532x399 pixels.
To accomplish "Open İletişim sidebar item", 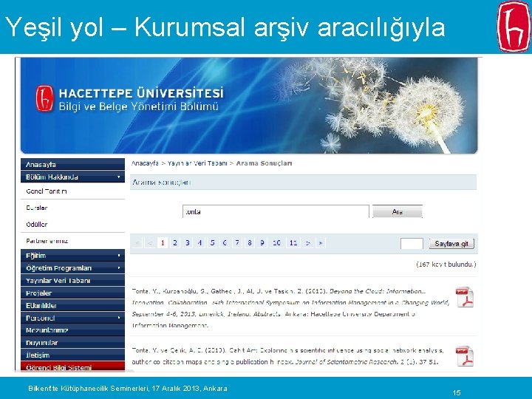I will click(x=72, y=355).
